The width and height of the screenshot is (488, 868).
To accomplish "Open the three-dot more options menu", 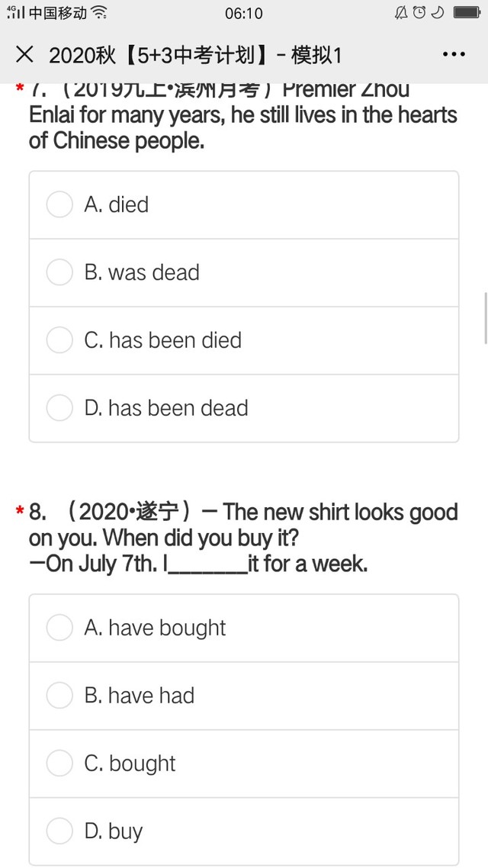I will tap(454, 55).
